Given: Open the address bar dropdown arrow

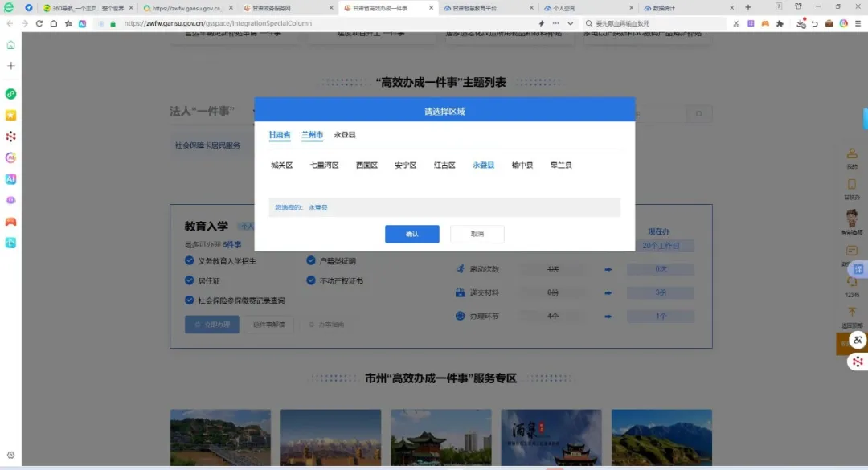Looking at the screenshot, I should point(570,24).
